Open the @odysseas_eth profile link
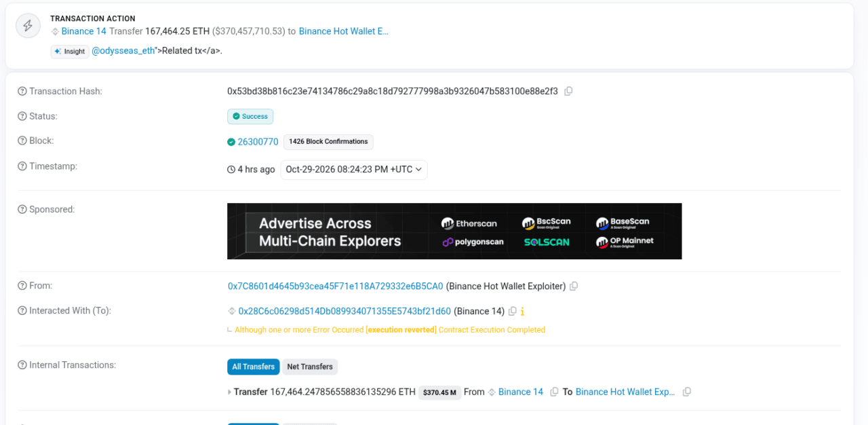Image resolution: width=868 pixels, height=425 pixels. [x=123, y=51]
